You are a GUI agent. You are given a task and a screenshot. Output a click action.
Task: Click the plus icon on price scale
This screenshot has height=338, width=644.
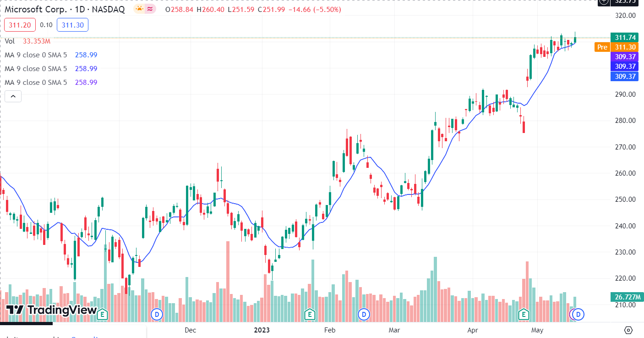click(604, 2)
